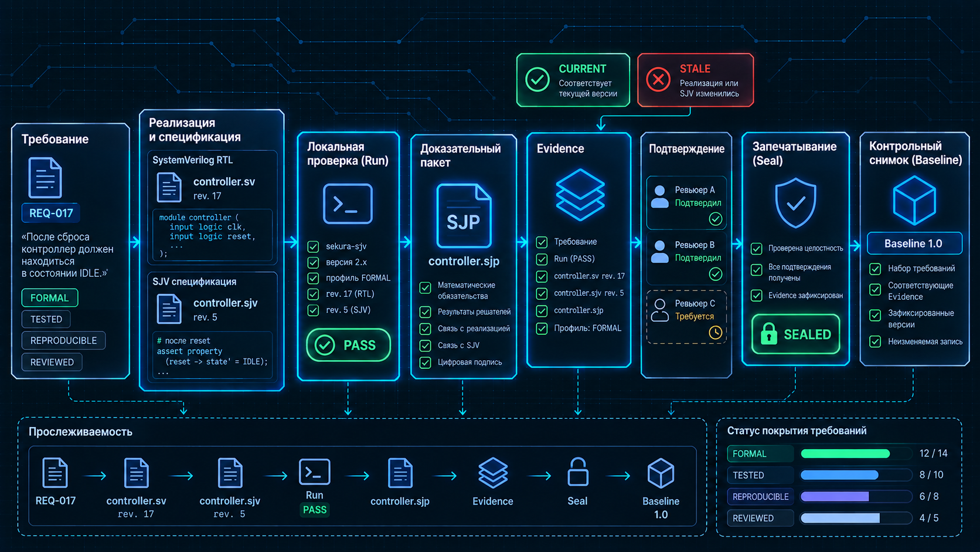This screenshot has width=980, height=552.
Task: Click the Baseline cube icon in Прослеживаемость
Action: tap(661, 473)
